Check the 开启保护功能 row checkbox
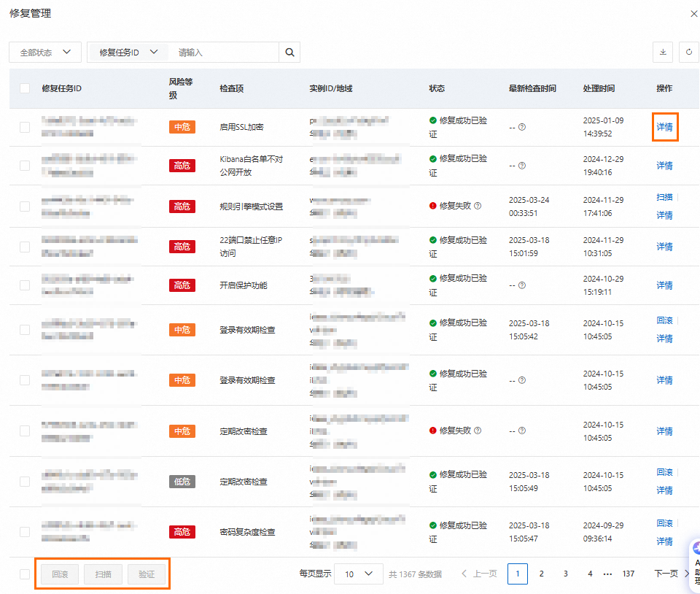This screenshot has width=700, height=594. pos(25,285)
